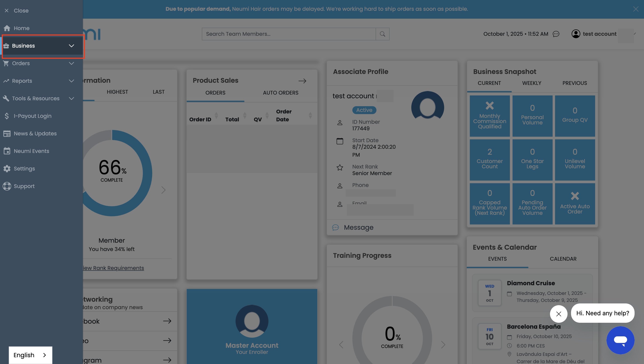Open View Rank Requirements link
Viewport: 644px width, 364px height.
[113, 268]
